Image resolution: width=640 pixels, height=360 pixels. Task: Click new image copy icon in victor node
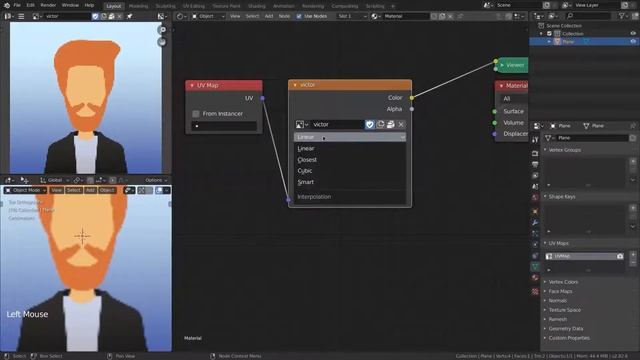point(380,124)
